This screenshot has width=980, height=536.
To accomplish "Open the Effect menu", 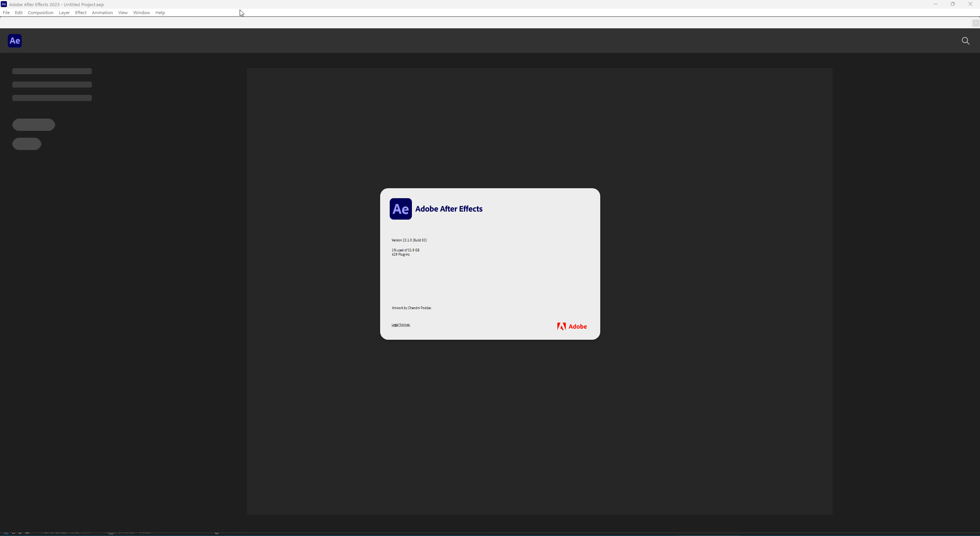I will click(81, 13).
